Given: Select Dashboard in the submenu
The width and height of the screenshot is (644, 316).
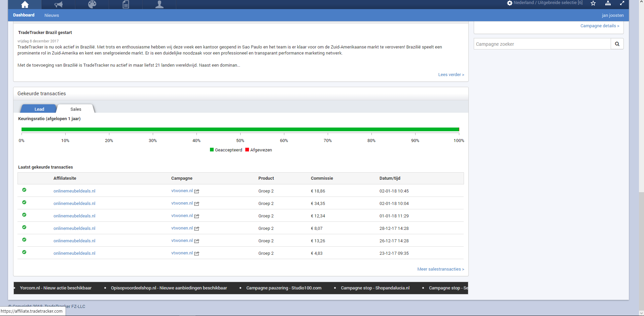Looking at the screenshot, I should [x=24, y=15].
